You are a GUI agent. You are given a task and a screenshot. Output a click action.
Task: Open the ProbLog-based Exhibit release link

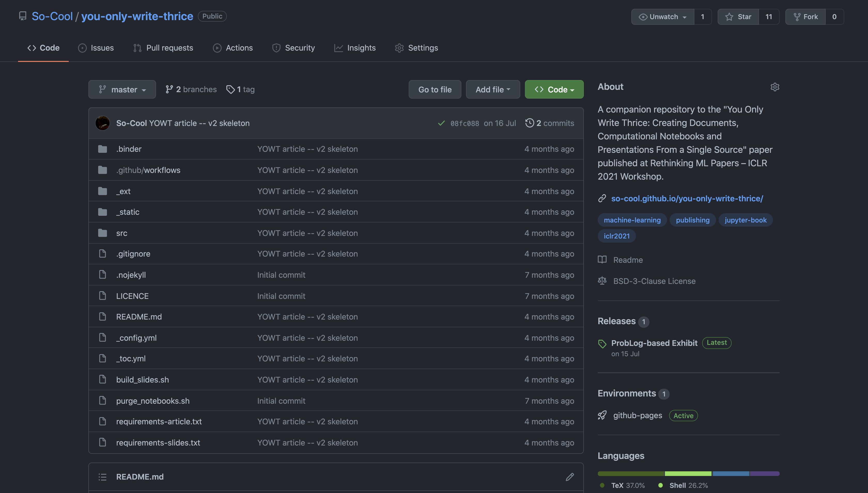pyautogui.click(x=654, y=343)
